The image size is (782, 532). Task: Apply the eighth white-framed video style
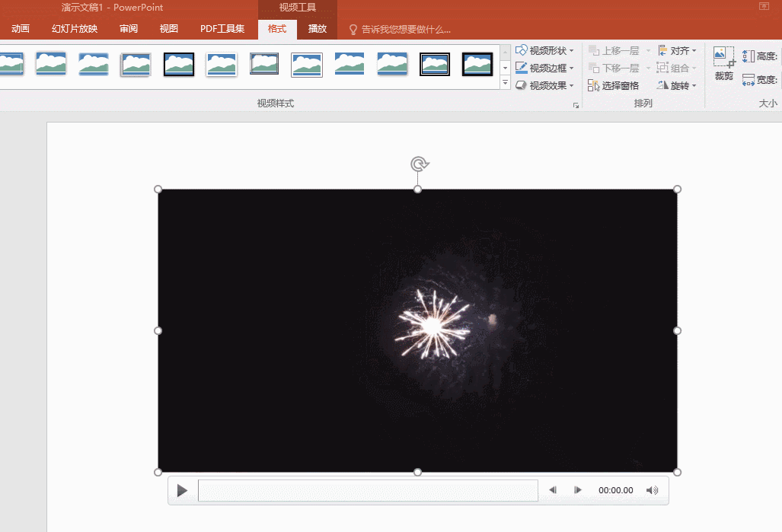click(x=307, y=65)
